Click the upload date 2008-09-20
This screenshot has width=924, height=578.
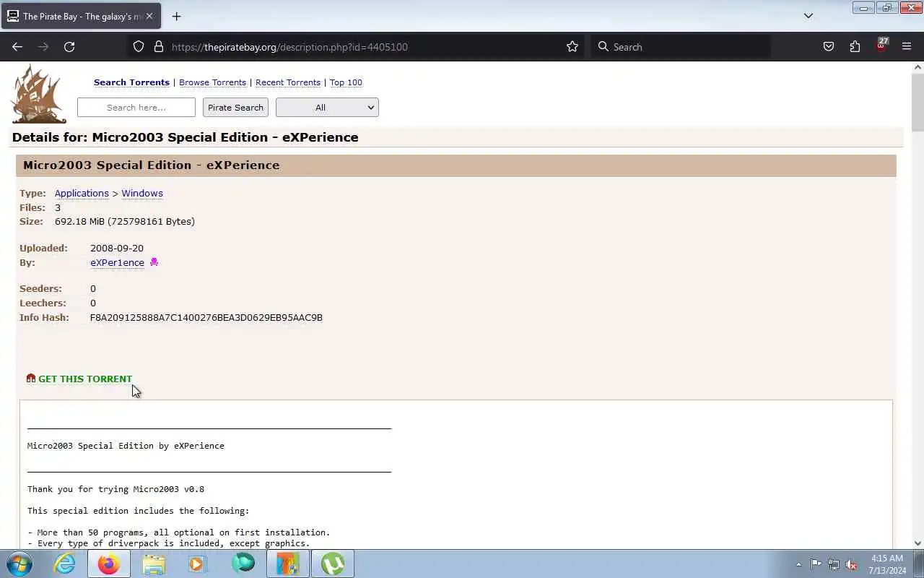coord(117,248)
